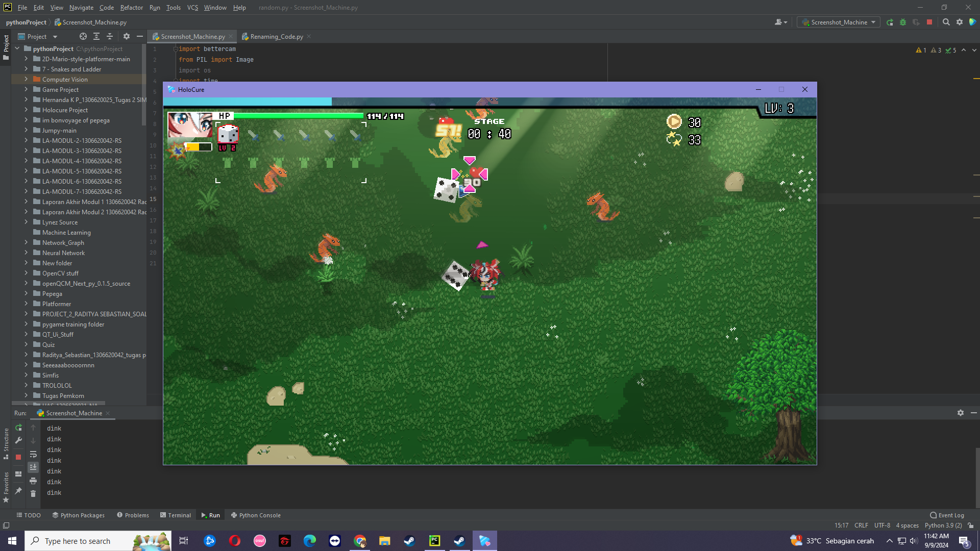Clear console output with trash icon
Viewport: 980px width, 551px height.
(x=33, y=493)
